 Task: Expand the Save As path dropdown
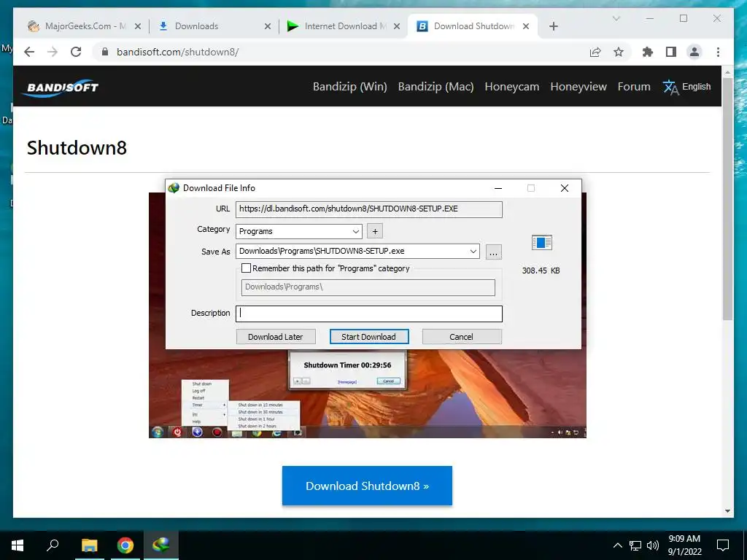[473, 252]
